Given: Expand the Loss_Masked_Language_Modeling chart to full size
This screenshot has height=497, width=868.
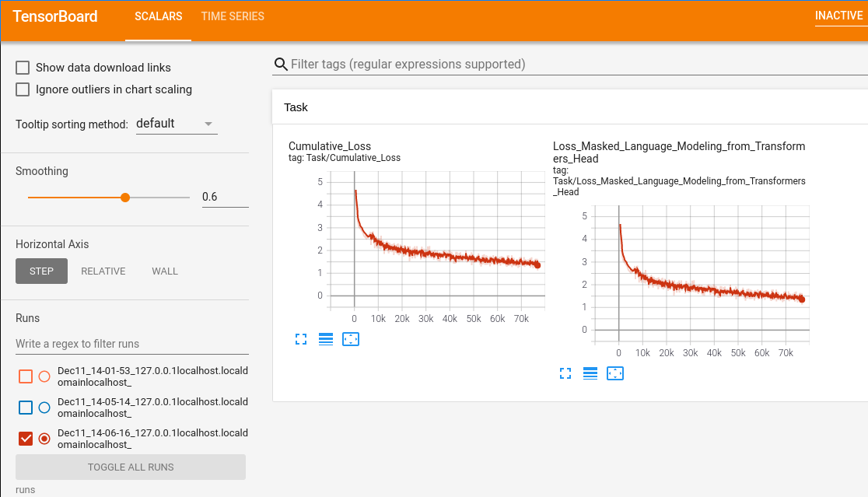Looking at the screenshot, I should click(565, 373).
